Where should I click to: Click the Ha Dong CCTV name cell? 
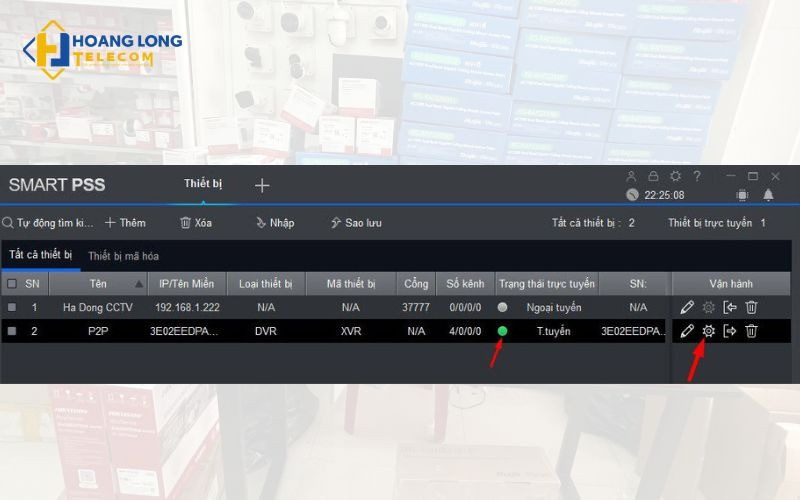[x=98, y=308]
